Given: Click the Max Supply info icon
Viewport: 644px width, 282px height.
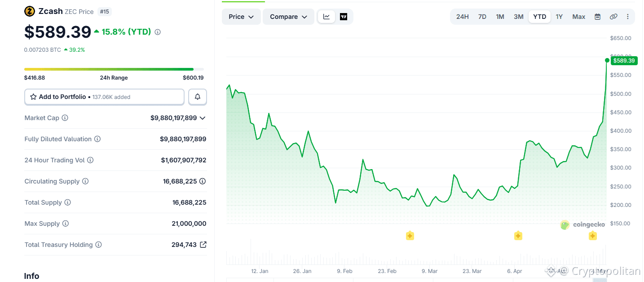Looking at the screenshot, I should (66, 224).
